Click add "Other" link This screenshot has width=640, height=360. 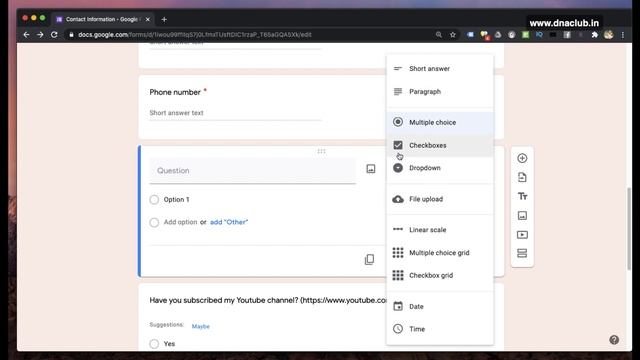pyautogui.click(x=229, y=222)
